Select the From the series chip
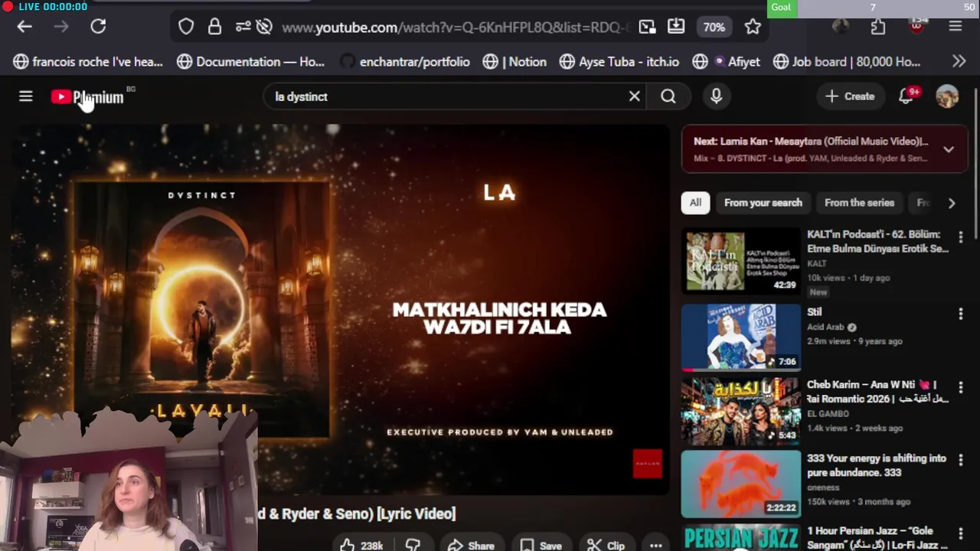Screen dimensions: 980x551 [x=859, y=203]
